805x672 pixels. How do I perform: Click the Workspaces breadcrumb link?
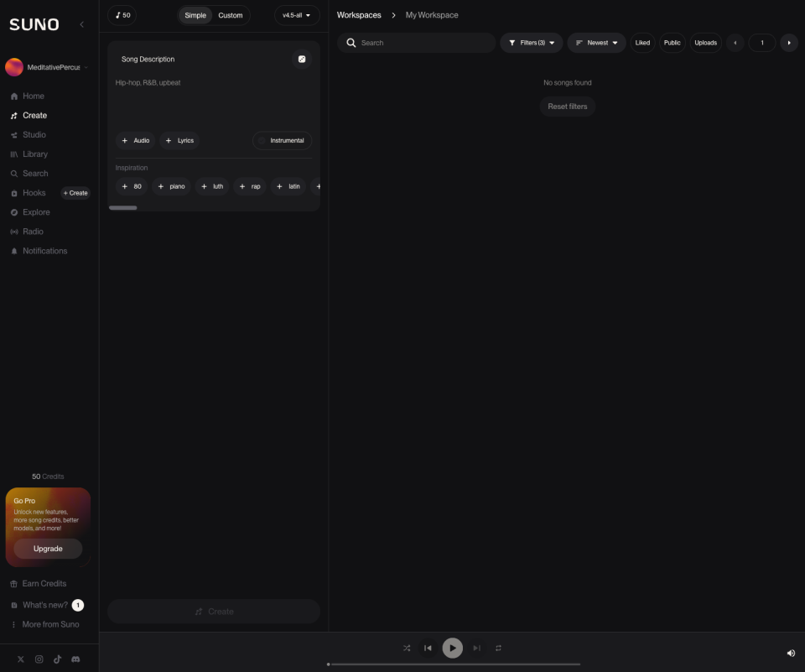click(359, 15)
